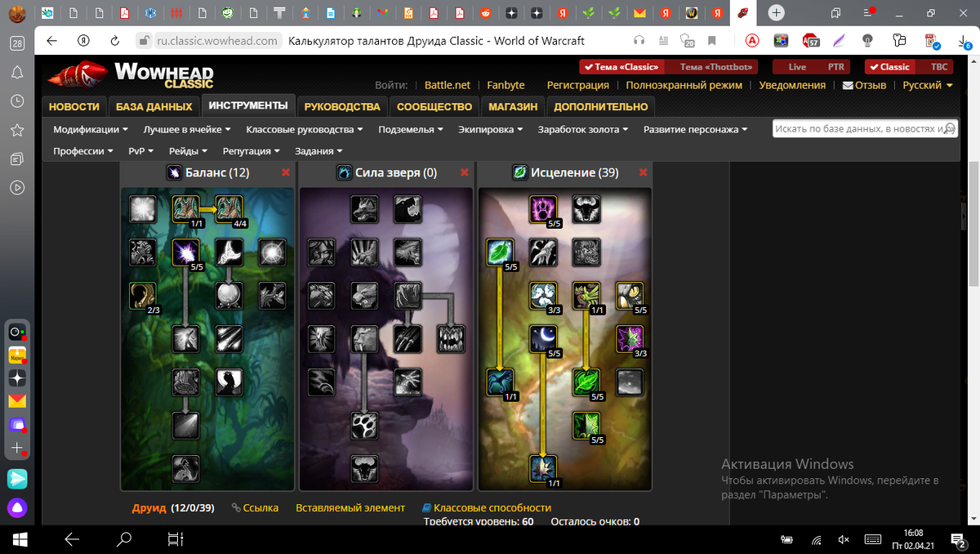Screen dimensions: 980x554
Task: Open the МАГАЗИН tab
Action: pos(513,106)
